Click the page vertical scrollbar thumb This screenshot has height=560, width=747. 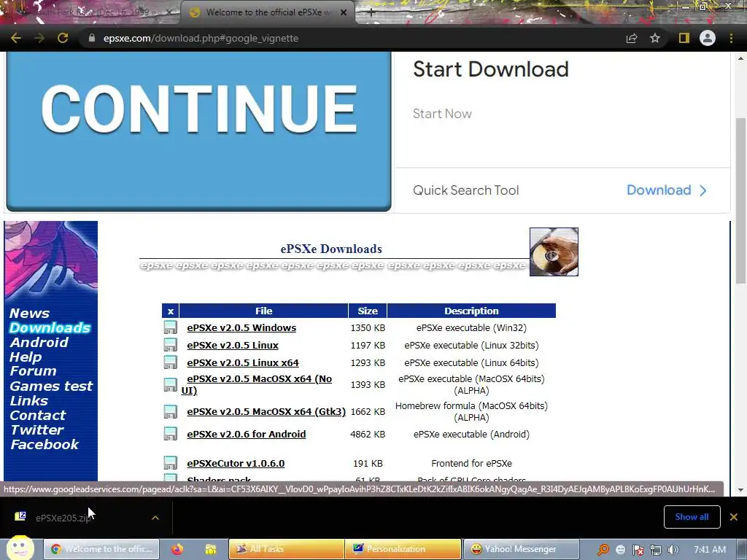(x=741, y=201)
